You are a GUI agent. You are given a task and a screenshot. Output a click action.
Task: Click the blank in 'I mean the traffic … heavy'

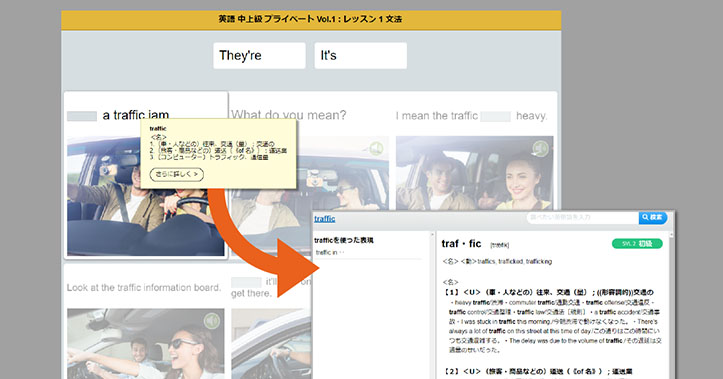click(495, 116)
